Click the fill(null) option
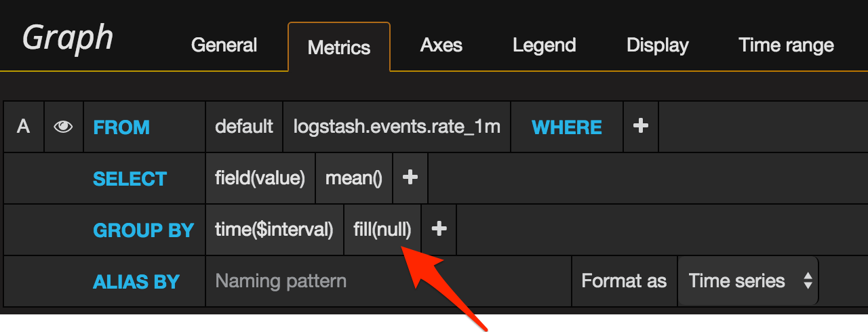The width and height of the screenshot is (868, 332). tap(382, 230)
